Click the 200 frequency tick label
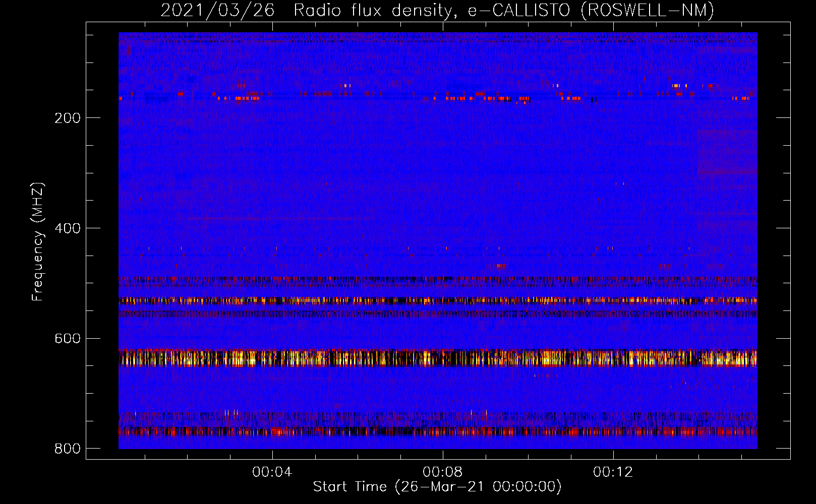 (x=68, y=118)
